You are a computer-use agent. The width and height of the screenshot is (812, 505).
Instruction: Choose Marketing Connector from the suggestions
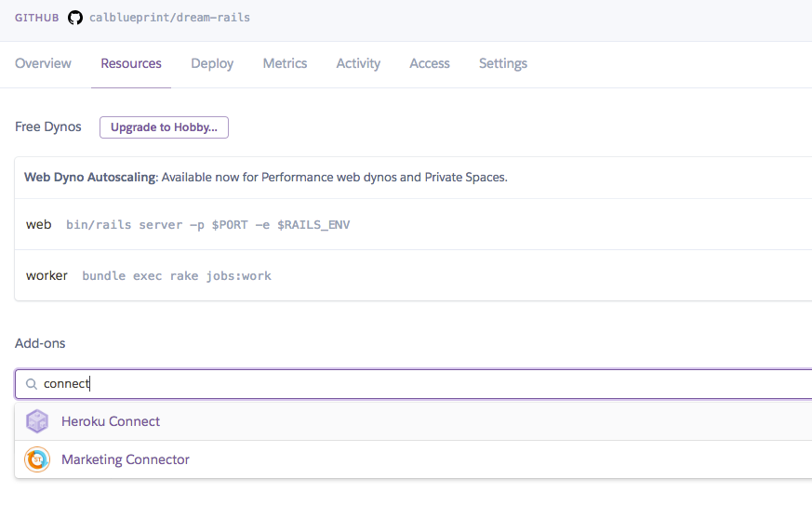coord(413,459)
